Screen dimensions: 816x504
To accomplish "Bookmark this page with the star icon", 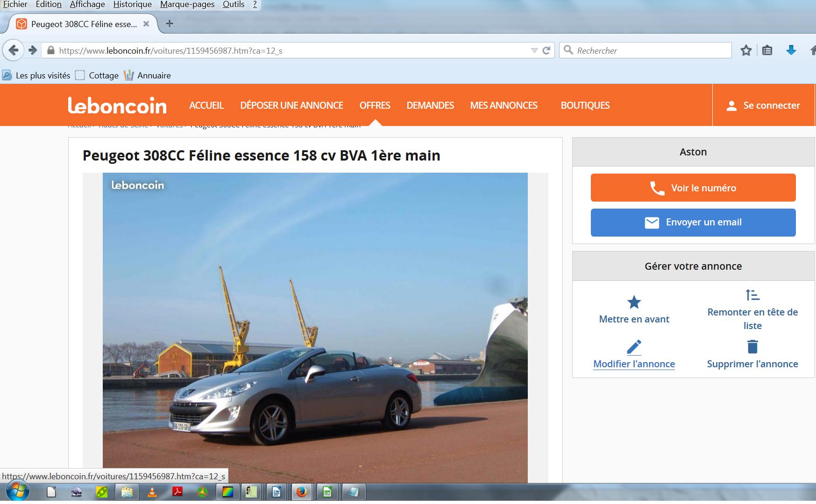I will [x=746, y=50].
